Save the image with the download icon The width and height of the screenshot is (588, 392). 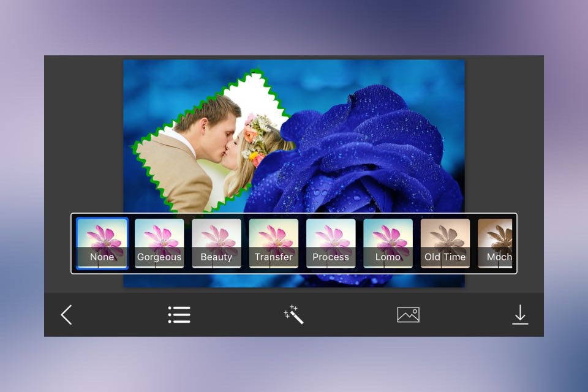click(520, 315)
